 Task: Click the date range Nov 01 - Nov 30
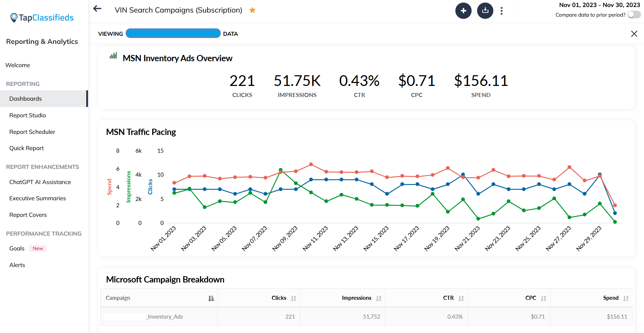coord(599,5)
